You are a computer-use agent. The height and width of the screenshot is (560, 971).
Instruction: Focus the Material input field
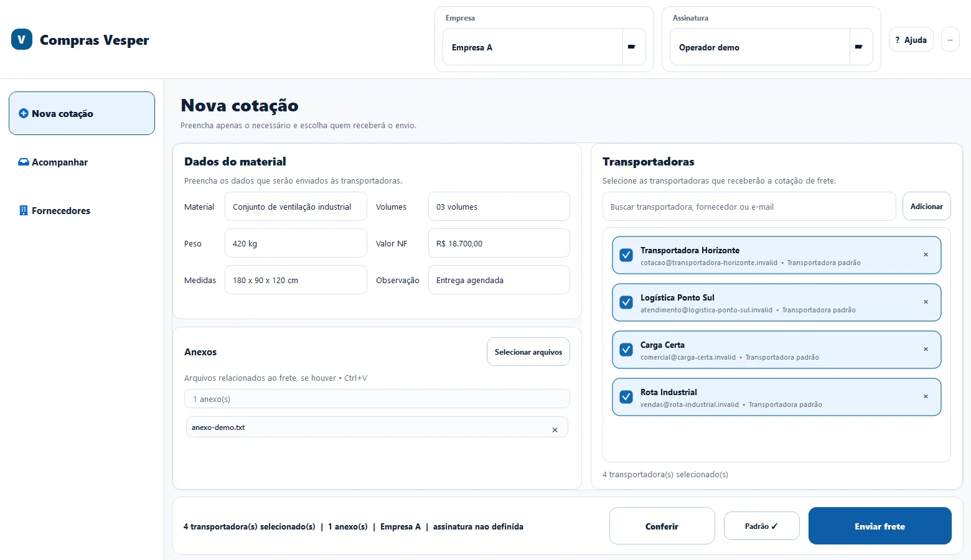pos(296,207)
